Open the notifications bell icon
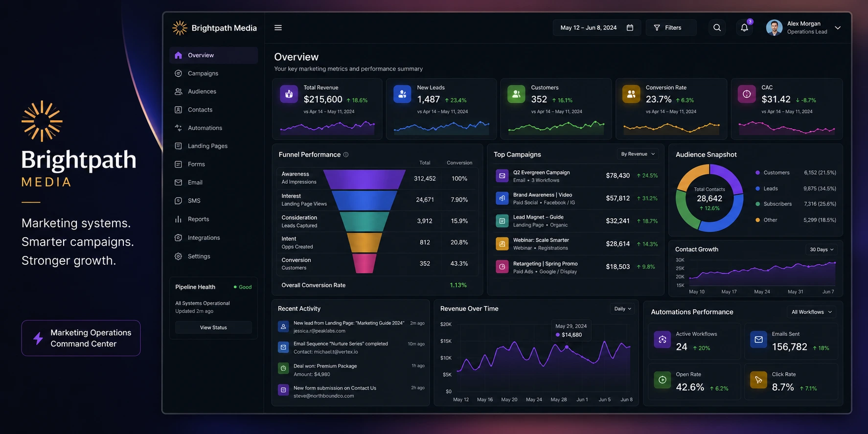This screenshot has width=868, height=434. pyautogui.click(x=744, y=28)
